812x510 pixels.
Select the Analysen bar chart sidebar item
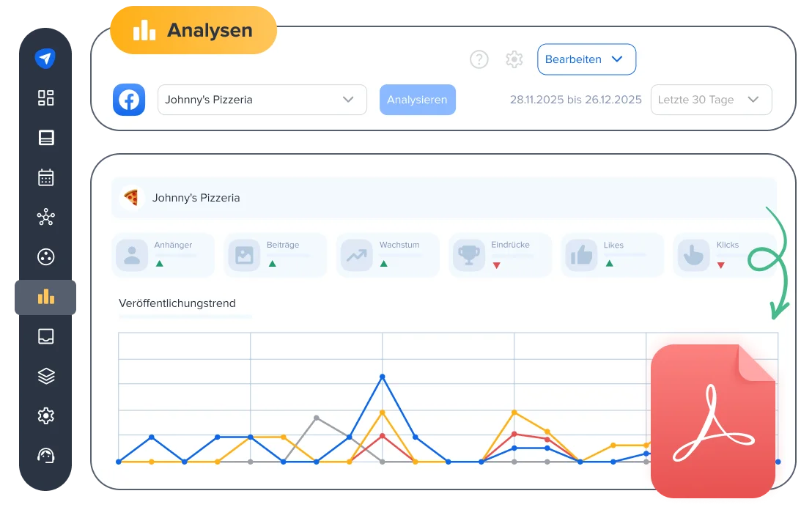(45, 297)
